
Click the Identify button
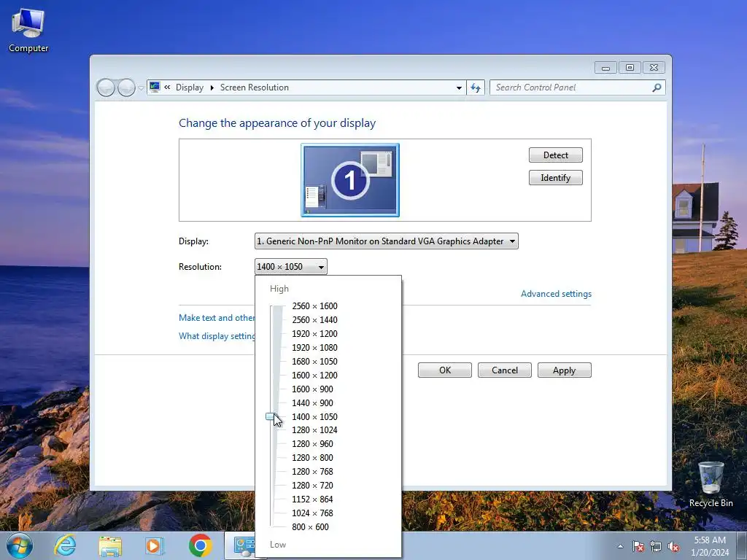555,178
